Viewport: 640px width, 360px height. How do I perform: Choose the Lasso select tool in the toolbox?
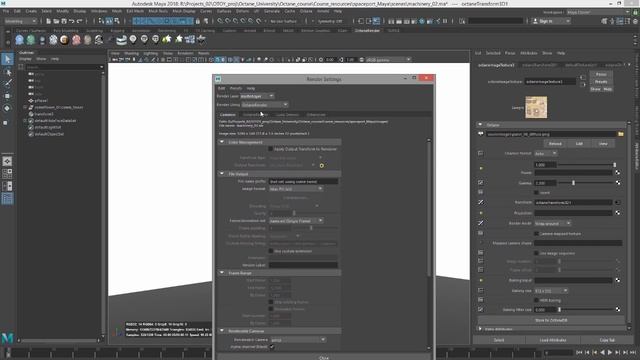(7, 72)
